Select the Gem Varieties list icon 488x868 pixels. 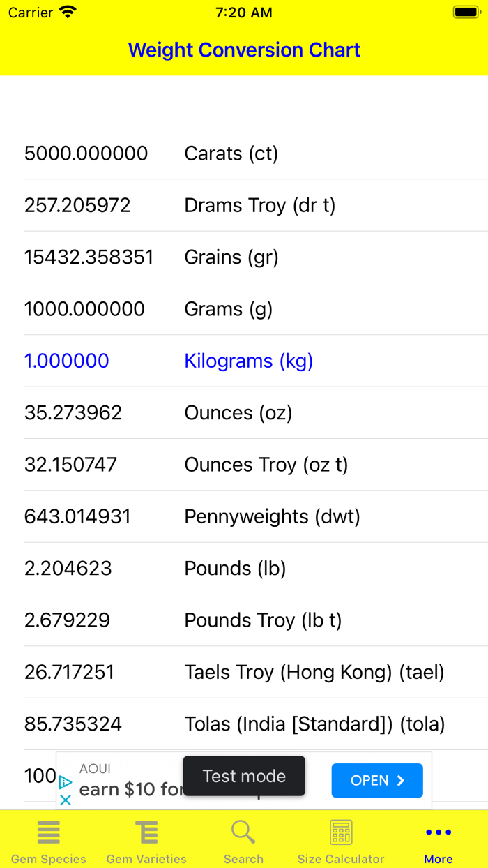pos(146,832)
